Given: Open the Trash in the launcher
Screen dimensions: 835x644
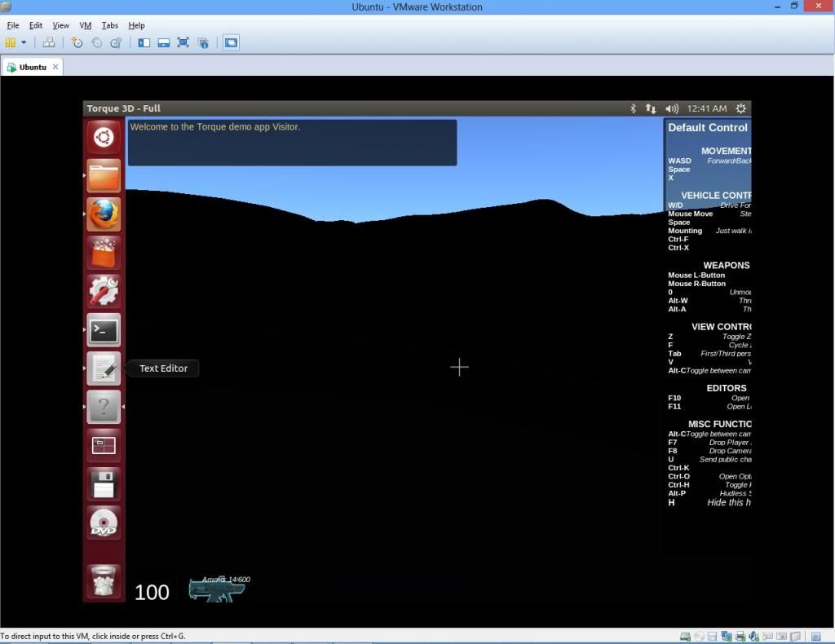Looking at the screenshot, I should pos(104,580).
